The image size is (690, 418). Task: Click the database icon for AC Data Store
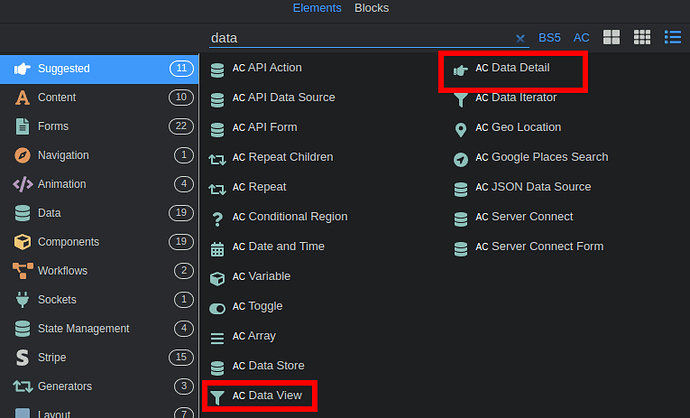point(217,368)
